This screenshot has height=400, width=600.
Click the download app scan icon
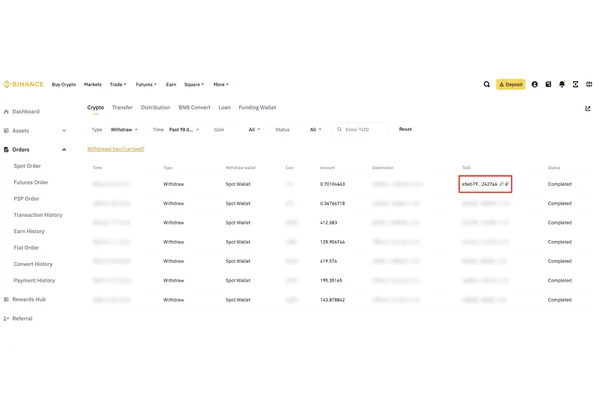pos(575,84)
